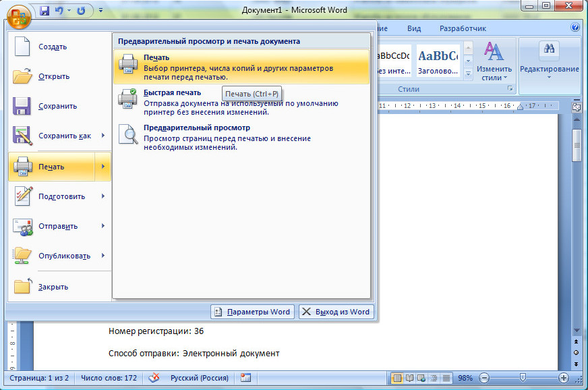Switch to Full Screen Reading view
Screen dimensions: 588x390
409,378
